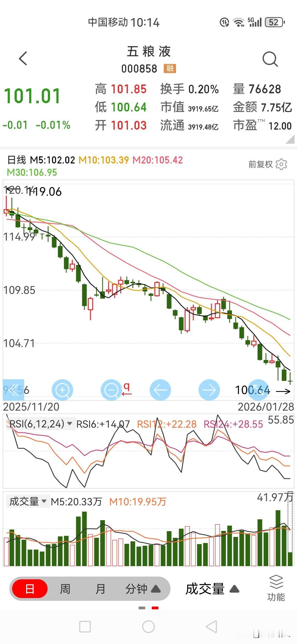Viewport: 297px width, 644px height.
Task: Zoom out the K-line chart
Action: (111, 390)
